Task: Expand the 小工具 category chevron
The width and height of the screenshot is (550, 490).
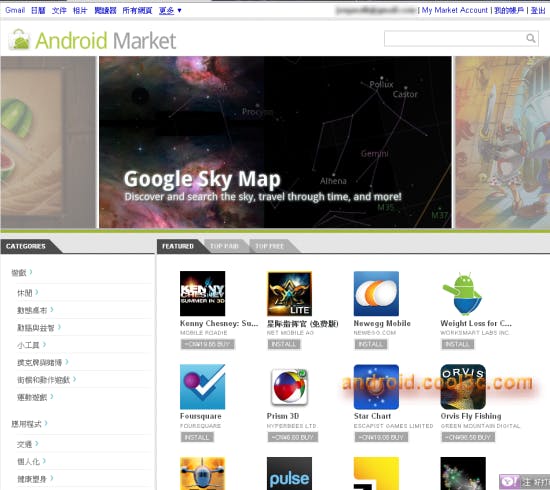Action: [44, 344]
